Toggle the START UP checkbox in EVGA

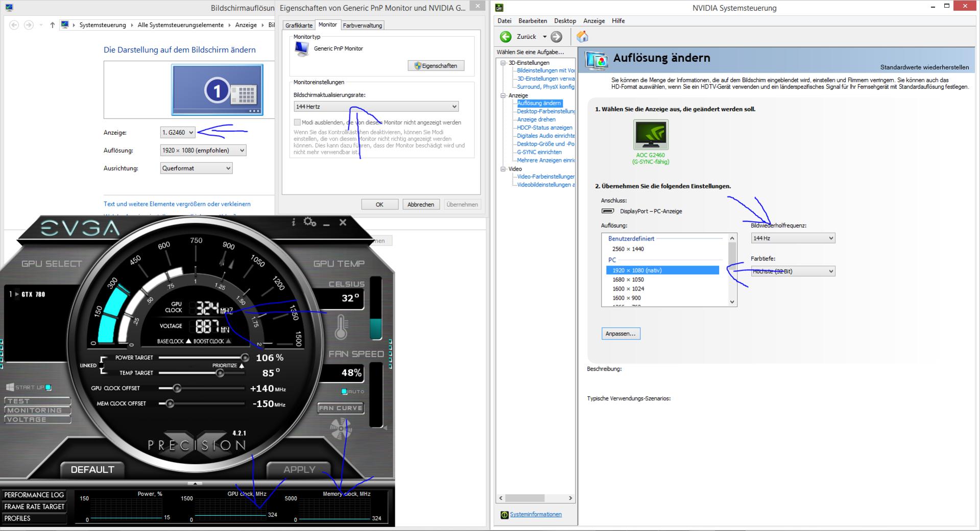coord(49,388)
